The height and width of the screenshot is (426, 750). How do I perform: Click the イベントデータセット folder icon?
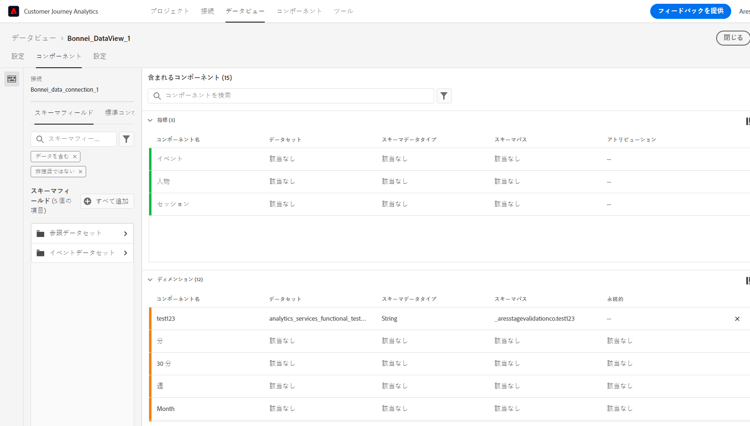pyautogui.click(x=41, y=253)
